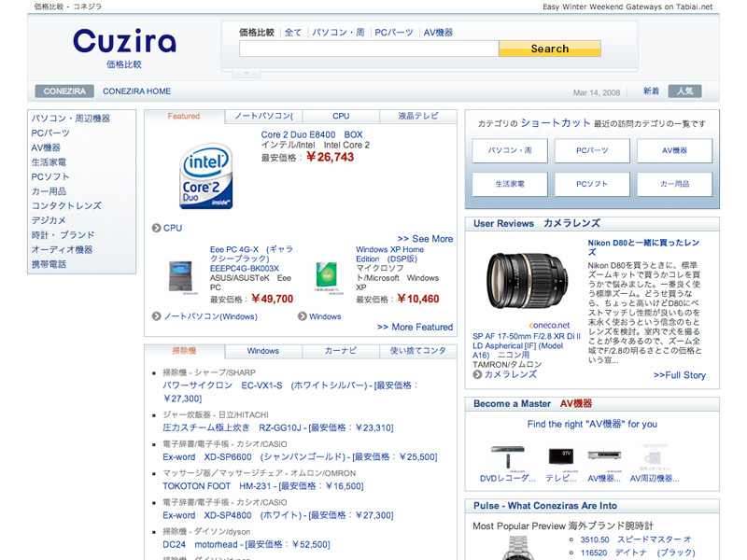
Task: Open sidebar category PCパーツ
Action: 50,133
